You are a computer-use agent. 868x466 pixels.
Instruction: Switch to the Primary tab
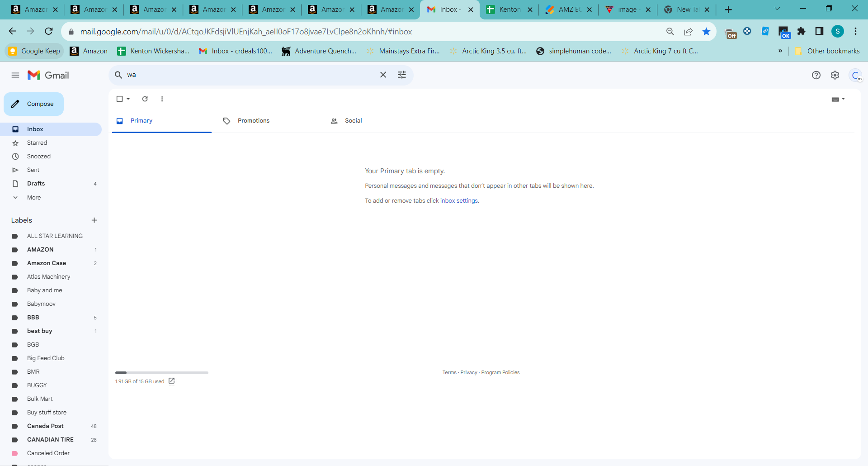tap(161, 121)
